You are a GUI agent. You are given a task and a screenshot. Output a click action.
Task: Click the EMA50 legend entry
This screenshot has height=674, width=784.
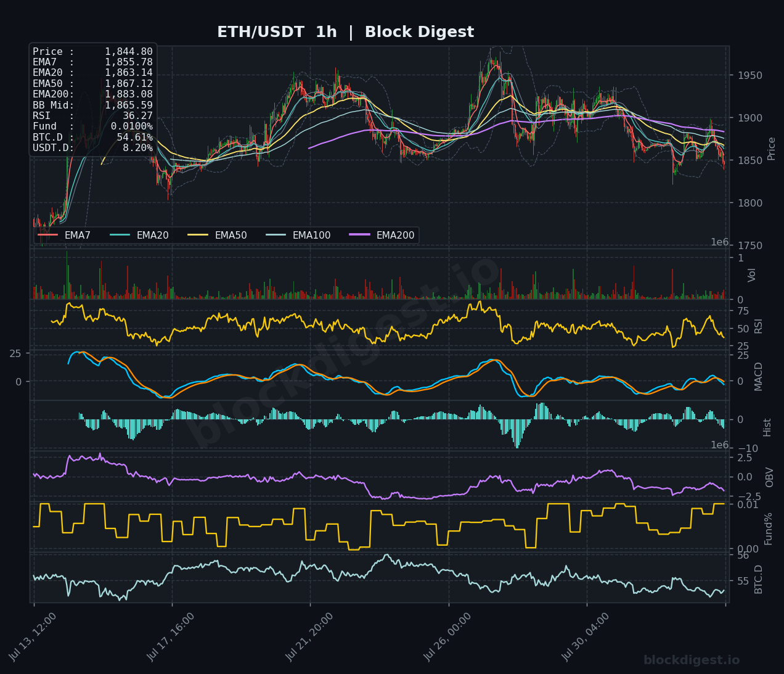point(217,235)
